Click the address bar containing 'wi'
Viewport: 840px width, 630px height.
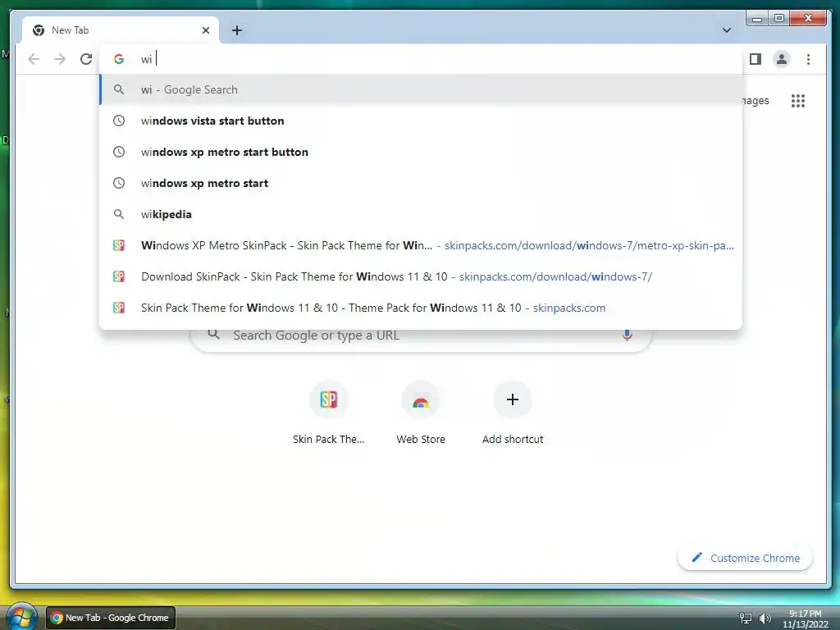coord(421,59)
